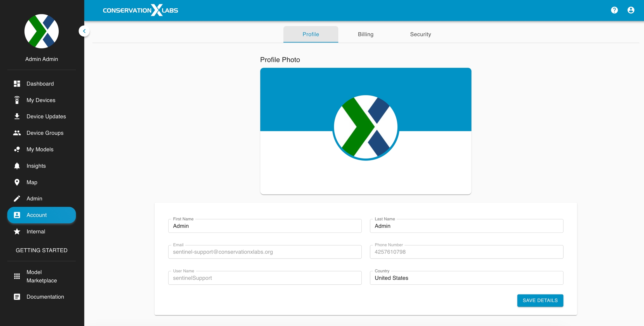Screen dimensions: 644x326
Task: Collapse the sidebar with chevron
Action: click(84, 31)
